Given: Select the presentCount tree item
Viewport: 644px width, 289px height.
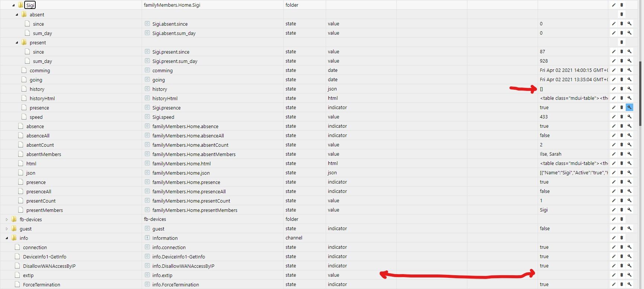Looking at the screenshot, I should (41, 201).
